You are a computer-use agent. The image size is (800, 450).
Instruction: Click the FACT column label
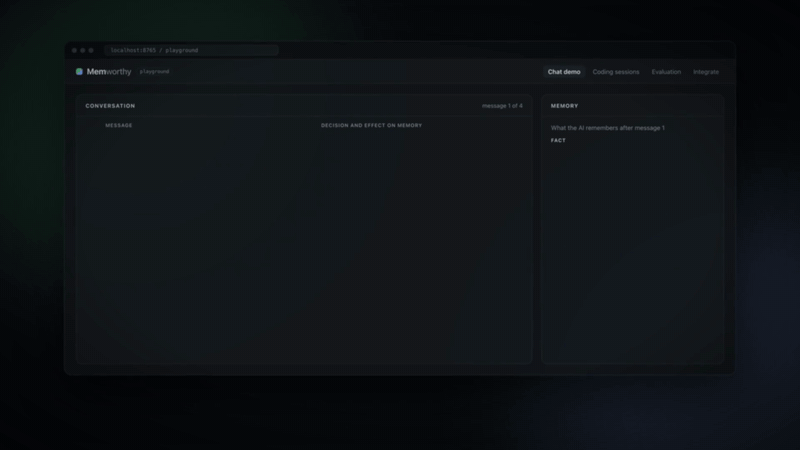558,140
